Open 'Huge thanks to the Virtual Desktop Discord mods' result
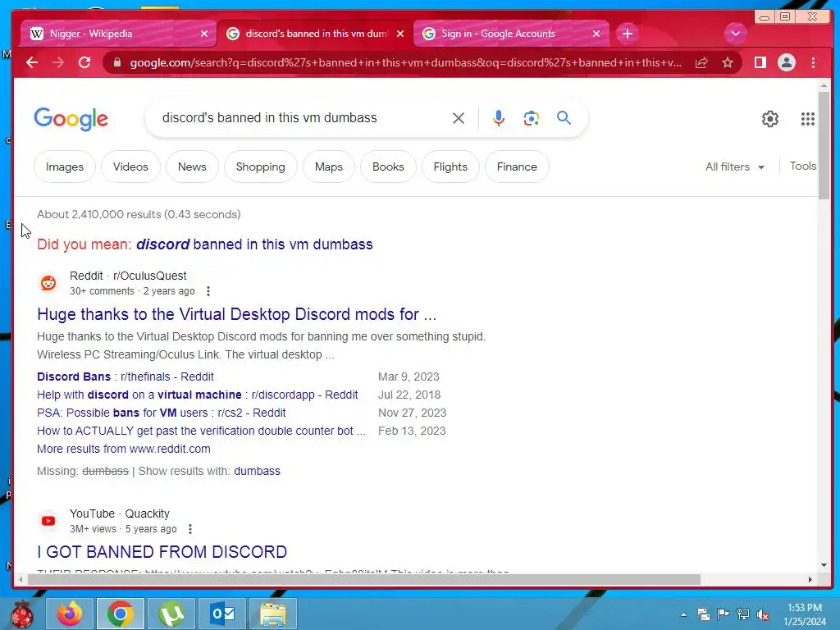Viewport: 840px width, 630px height. point(237,314)
